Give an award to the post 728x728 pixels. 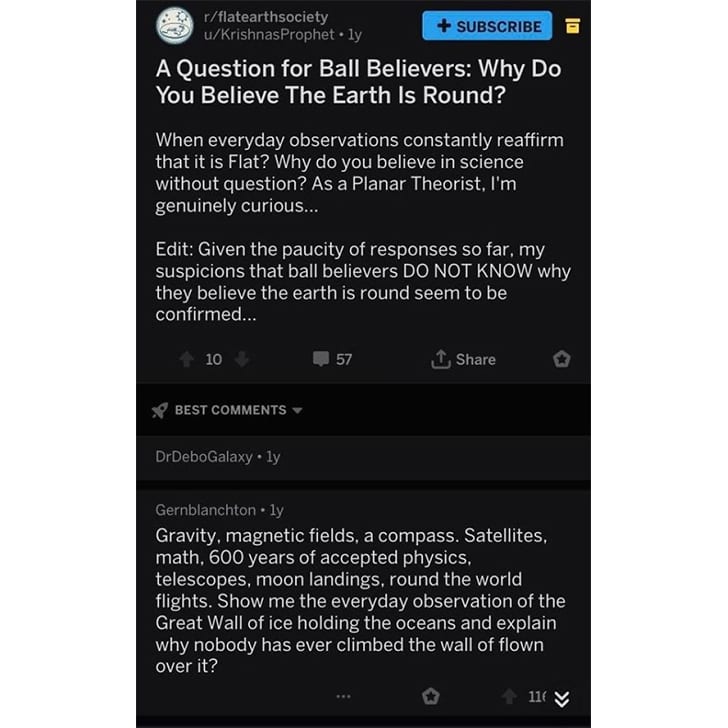561,359
